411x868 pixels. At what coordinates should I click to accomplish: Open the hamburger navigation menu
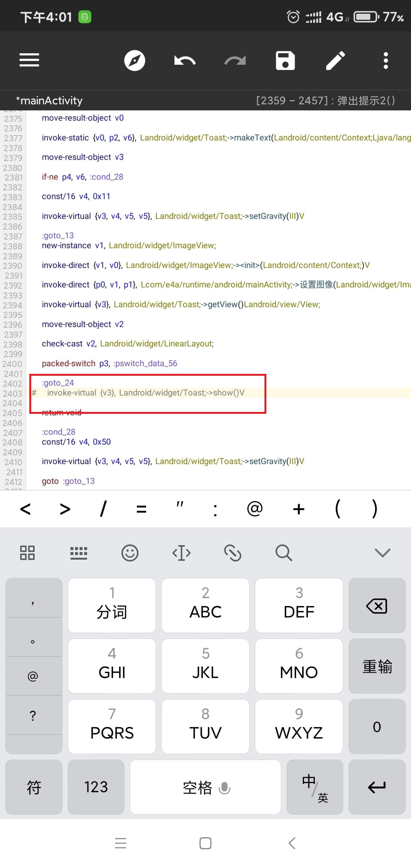[x=29, y=60]
